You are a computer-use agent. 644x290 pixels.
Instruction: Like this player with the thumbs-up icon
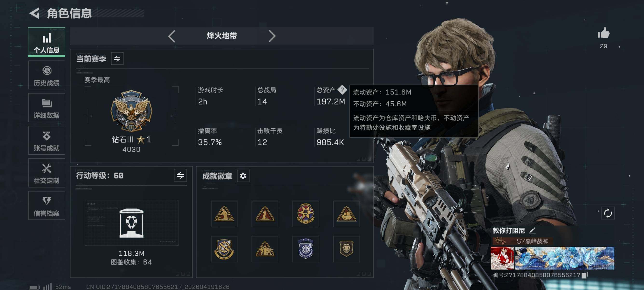[x=603, y=33]
